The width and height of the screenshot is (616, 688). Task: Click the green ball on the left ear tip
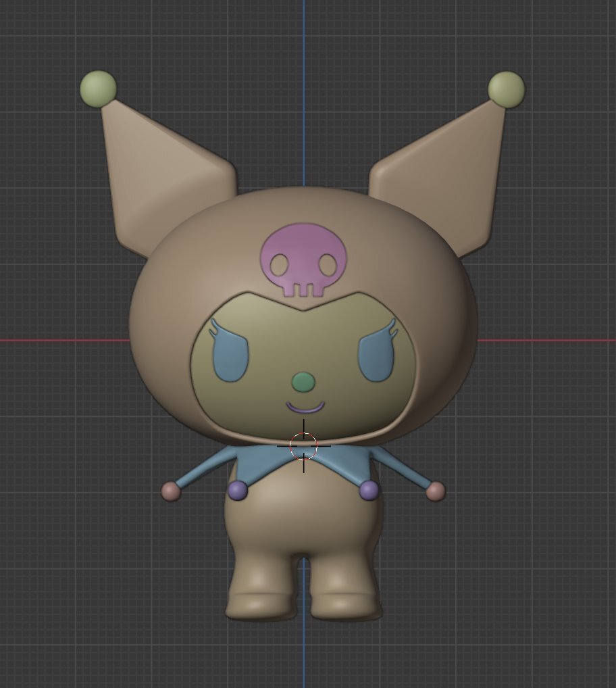(98, 89)
